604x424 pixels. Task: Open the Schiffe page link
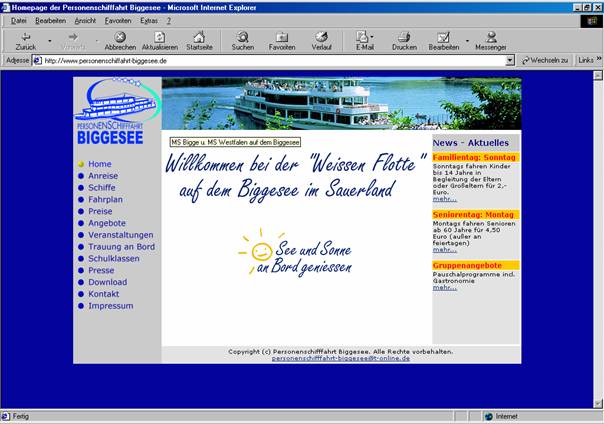pyautogui.click(x=102, y=188)
